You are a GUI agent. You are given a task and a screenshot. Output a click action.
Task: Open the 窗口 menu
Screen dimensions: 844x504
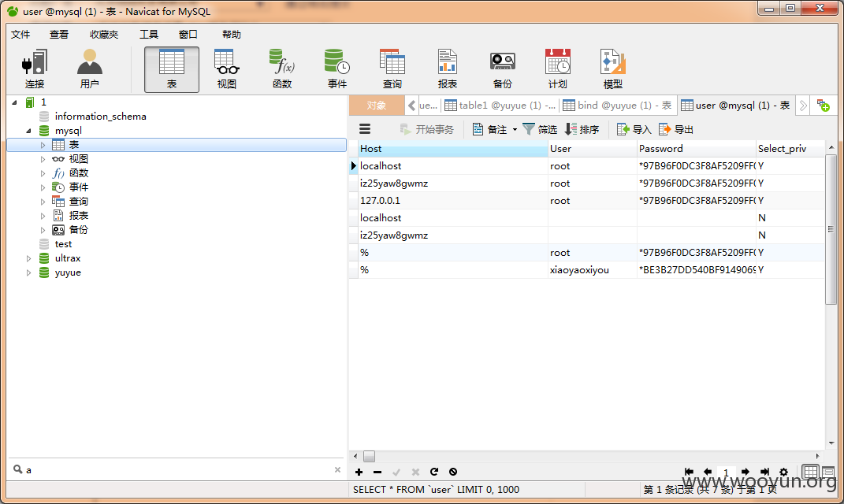point(188,35)
